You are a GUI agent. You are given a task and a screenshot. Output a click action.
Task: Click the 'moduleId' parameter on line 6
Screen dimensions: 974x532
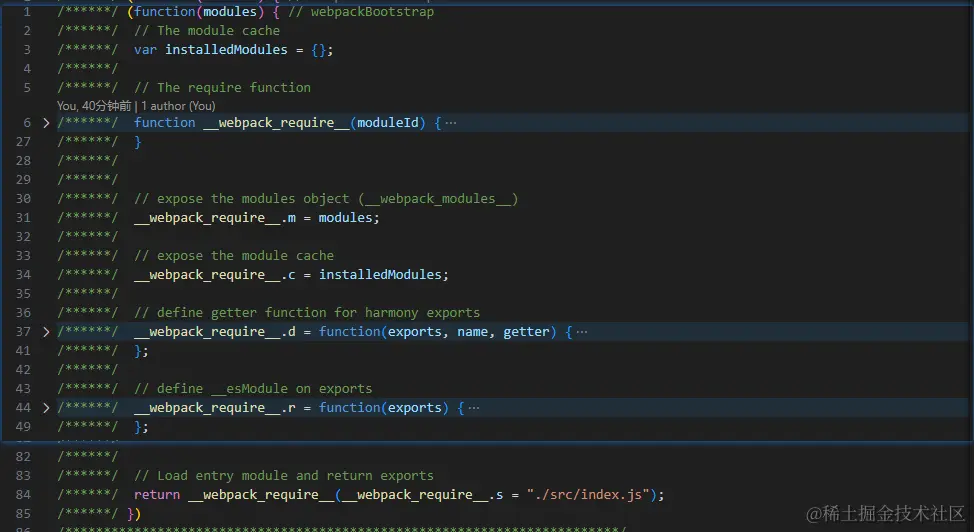click(x=388, y=123)
